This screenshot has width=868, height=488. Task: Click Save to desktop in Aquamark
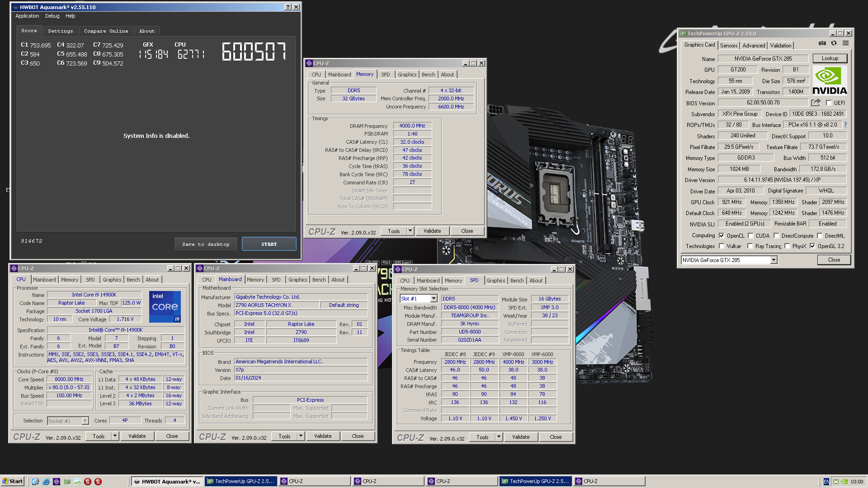tap(206, 244)
